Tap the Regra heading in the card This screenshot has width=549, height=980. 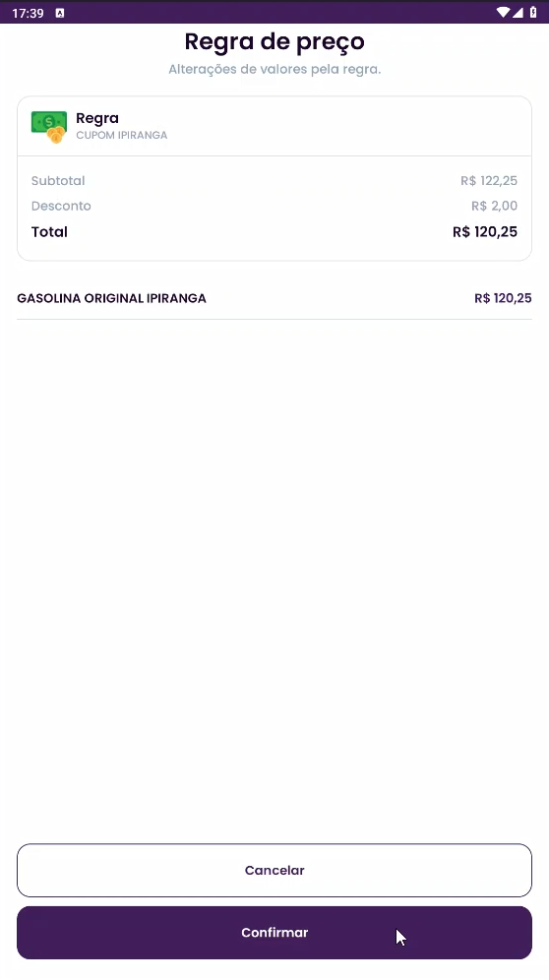(x=97, y=118)
